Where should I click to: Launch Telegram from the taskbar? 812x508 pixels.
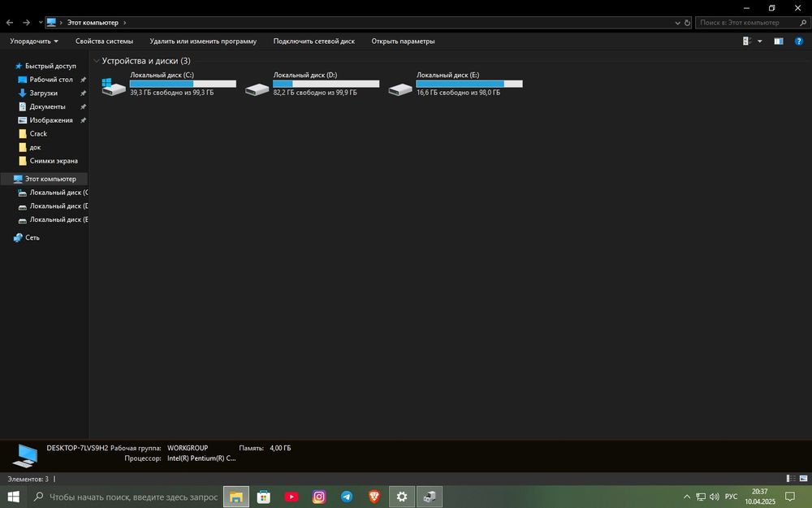coord(347,497)
